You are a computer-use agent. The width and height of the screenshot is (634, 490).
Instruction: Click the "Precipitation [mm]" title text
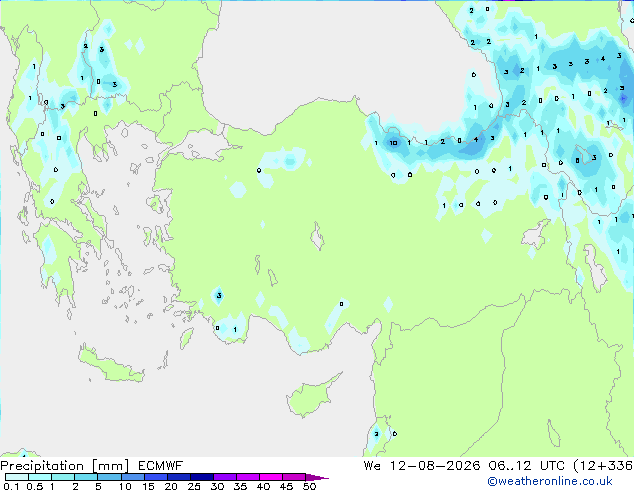65,466
